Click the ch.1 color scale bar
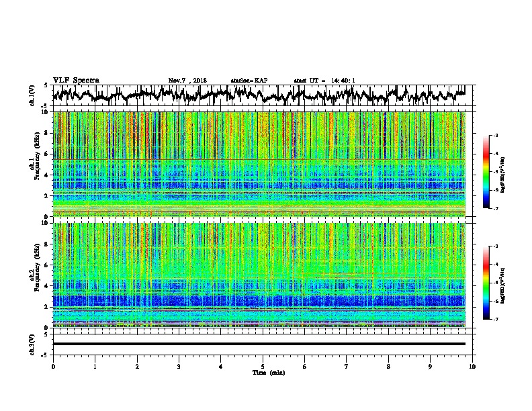This screenshot has width=532, height=411. tap(486, 172)
